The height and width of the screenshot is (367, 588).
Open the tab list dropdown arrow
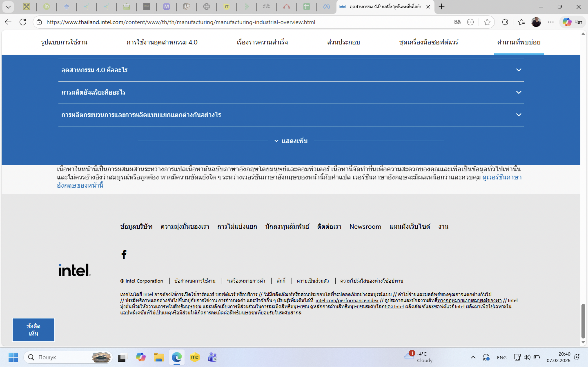pyautogui.click(x=8, y=7)
